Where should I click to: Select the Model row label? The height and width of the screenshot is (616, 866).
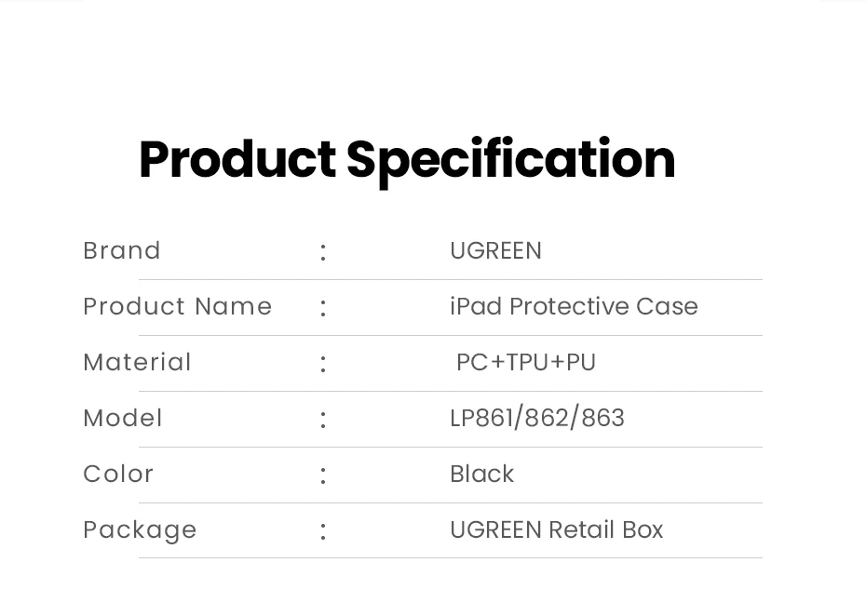point(123,419)
